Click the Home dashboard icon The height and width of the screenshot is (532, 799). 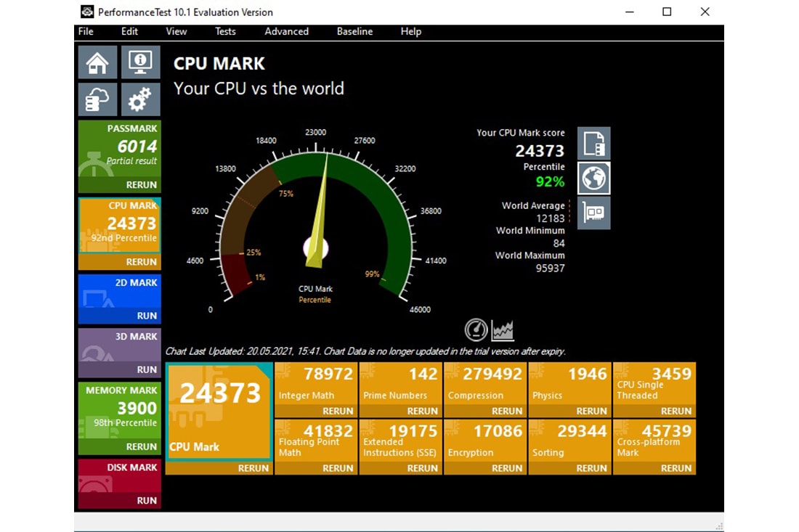[97, 62]
